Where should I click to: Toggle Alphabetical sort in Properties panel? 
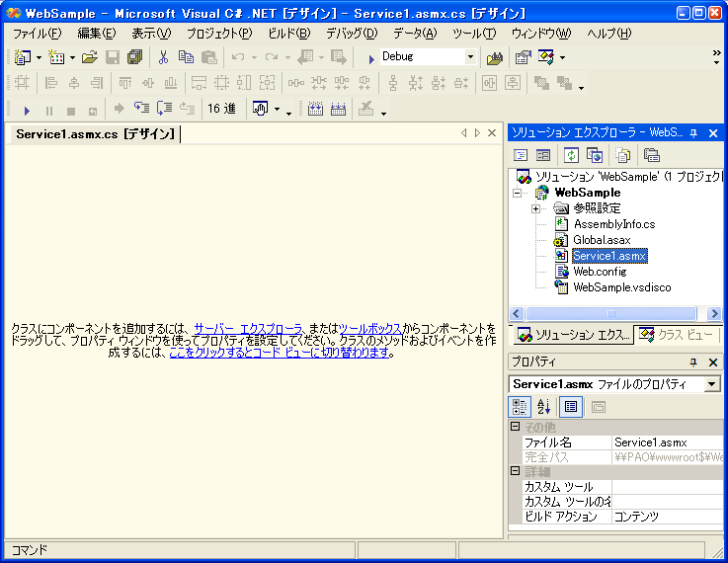click(x=543, y=407)
